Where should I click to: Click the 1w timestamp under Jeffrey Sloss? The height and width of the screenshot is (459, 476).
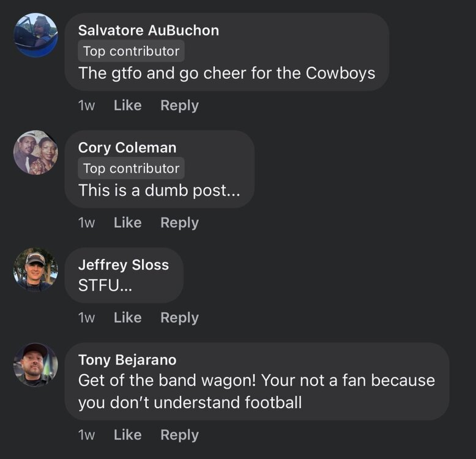86,318
